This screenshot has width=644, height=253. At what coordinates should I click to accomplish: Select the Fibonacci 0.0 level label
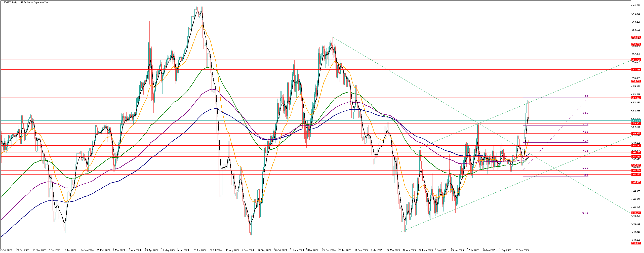(x=586, y=96)
